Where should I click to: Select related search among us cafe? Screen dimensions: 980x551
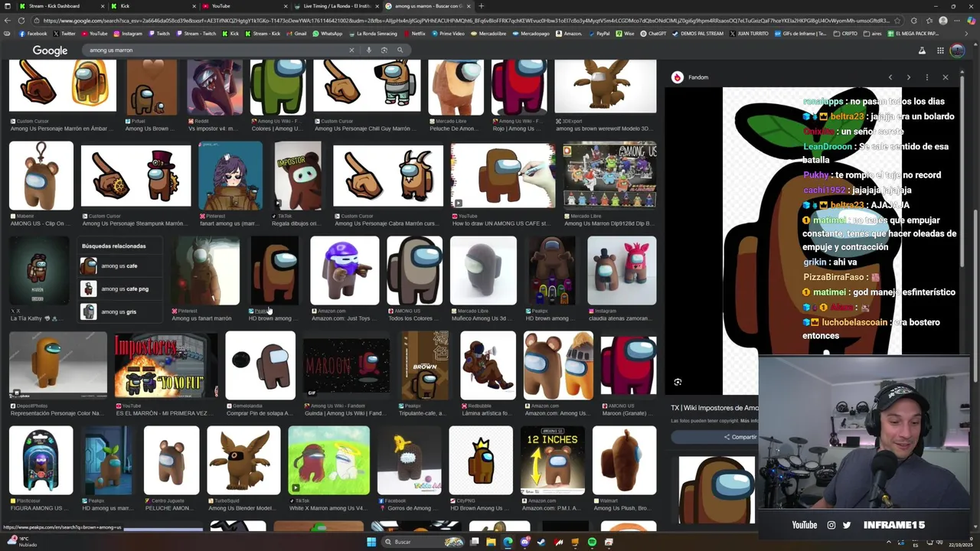click(x=121, y=266)
